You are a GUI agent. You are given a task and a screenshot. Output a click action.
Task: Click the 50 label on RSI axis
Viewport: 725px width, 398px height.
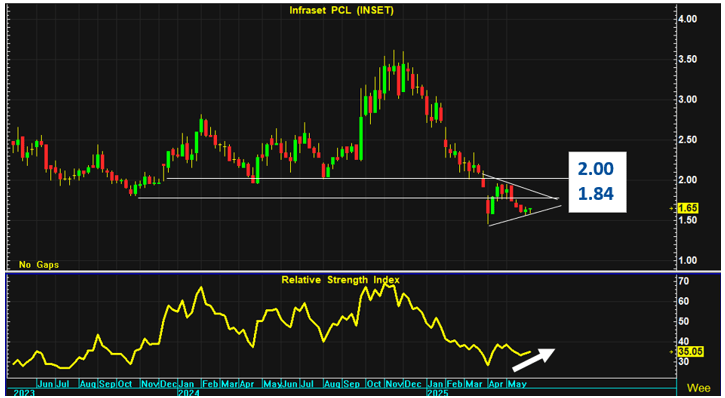point(685,321)
